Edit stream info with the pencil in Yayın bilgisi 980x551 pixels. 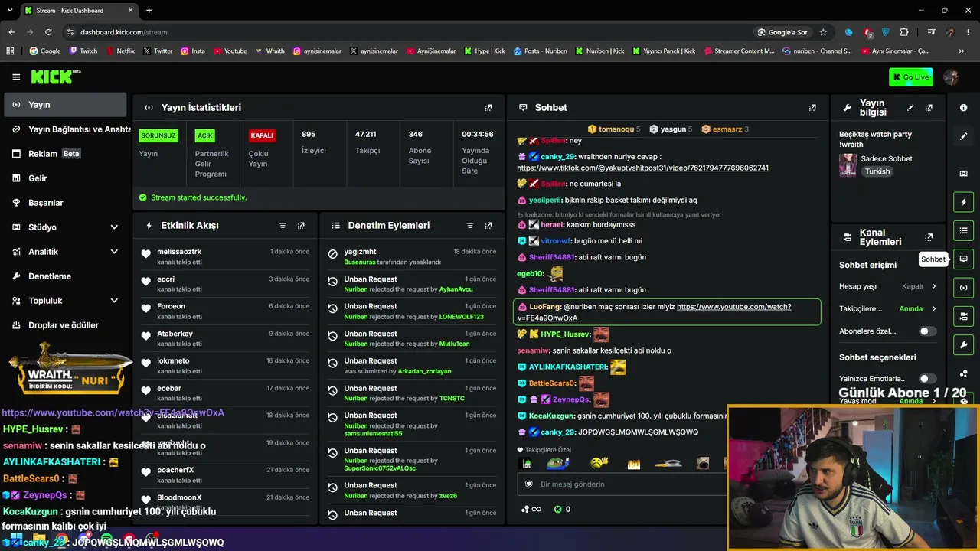tap(910, 108)
